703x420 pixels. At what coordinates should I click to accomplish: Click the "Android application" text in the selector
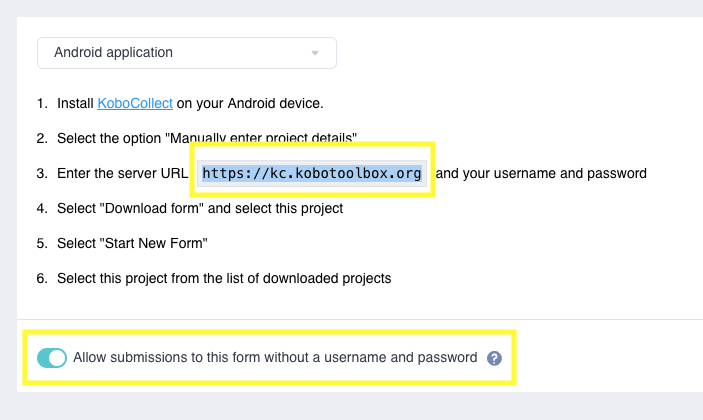(x=113, y=53)
